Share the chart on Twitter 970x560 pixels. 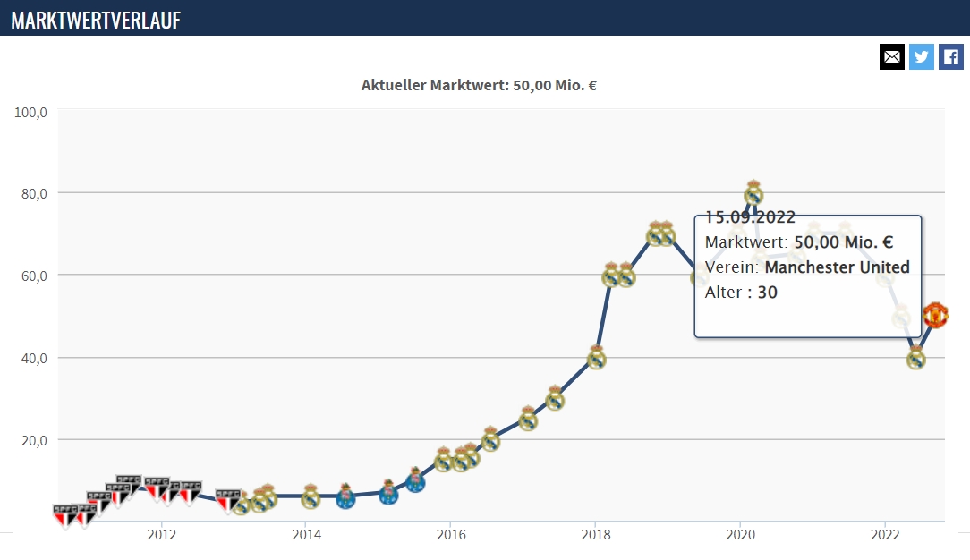point(921,57)
